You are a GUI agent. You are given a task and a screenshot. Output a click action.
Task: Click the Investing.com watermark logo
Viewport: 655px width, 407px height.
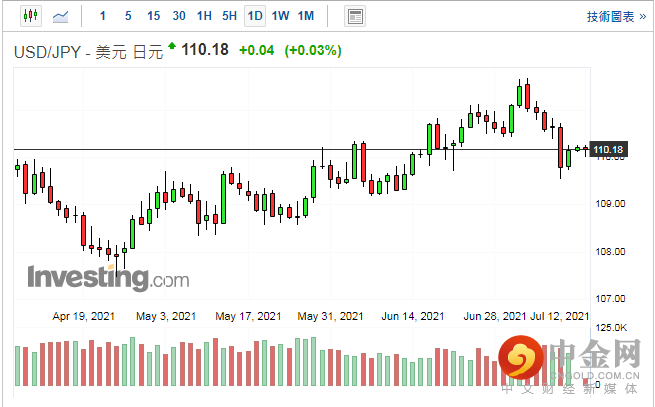point(108,277)
